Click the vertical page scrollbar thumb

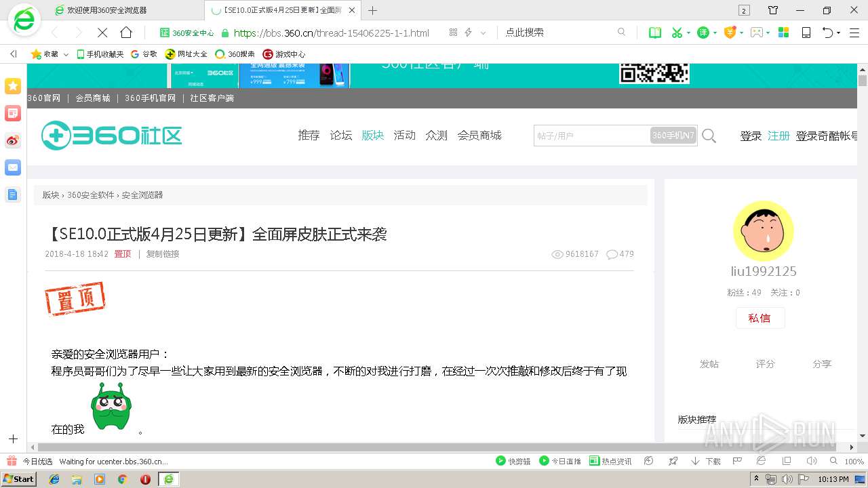coord(863,81)
